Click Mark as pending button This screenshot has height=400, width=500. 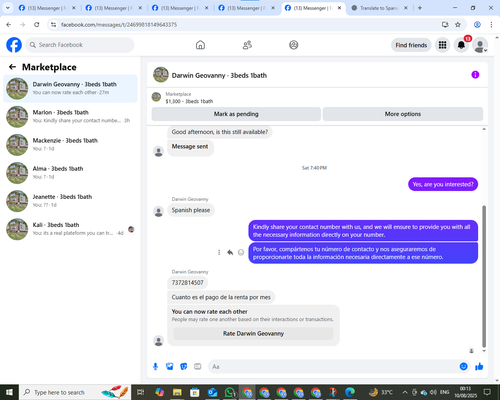pyautogui.click(x=236, y=114)
